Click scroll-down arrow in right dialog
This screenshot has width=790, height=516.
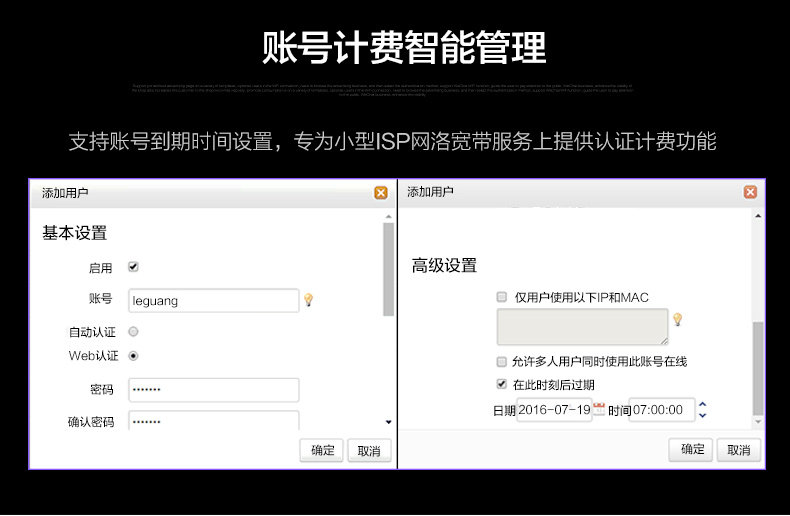pyautogui.click(x=758, y=421)
